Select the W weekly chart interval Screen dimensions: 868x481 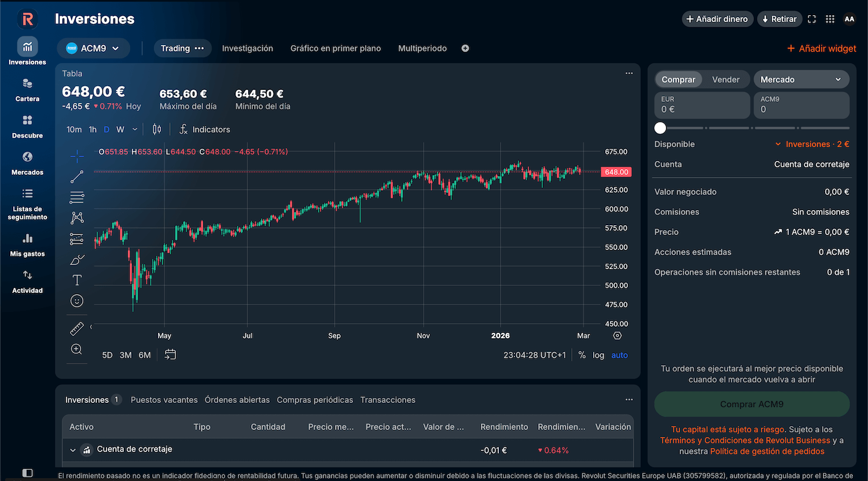pos(120,130)
